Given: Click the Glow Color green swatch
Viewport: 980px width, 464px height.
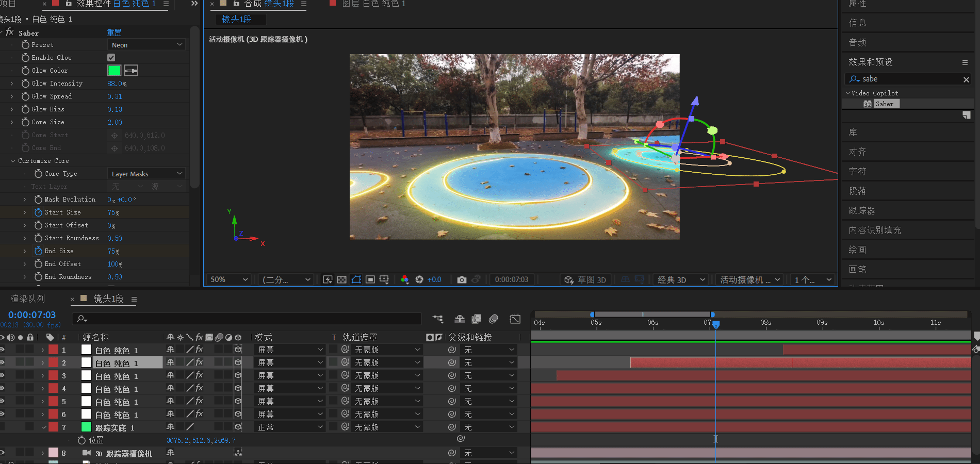Looking at the screenshot, I should pyautogui.click(x=114, y=71).
